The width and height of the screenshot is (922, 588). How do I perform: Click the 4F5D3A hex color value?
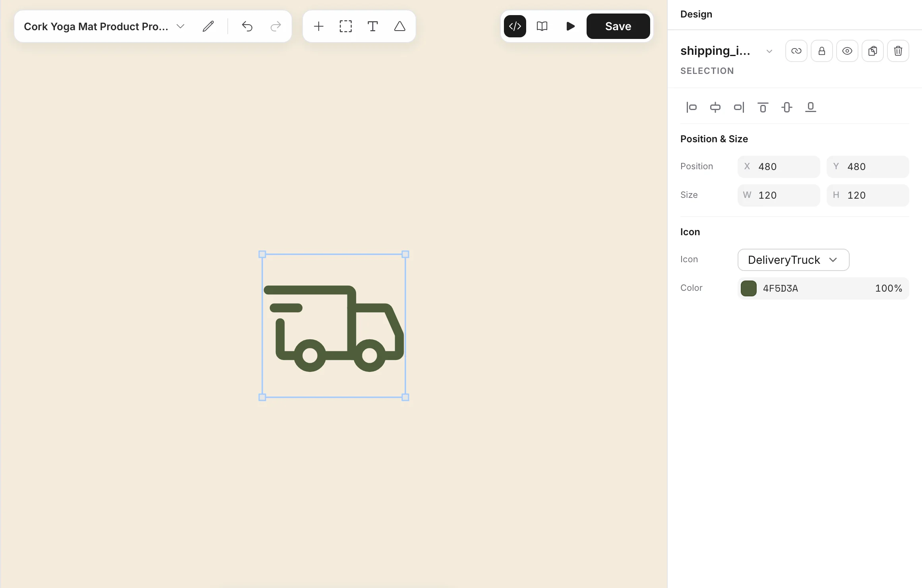[x=781, y=288]
